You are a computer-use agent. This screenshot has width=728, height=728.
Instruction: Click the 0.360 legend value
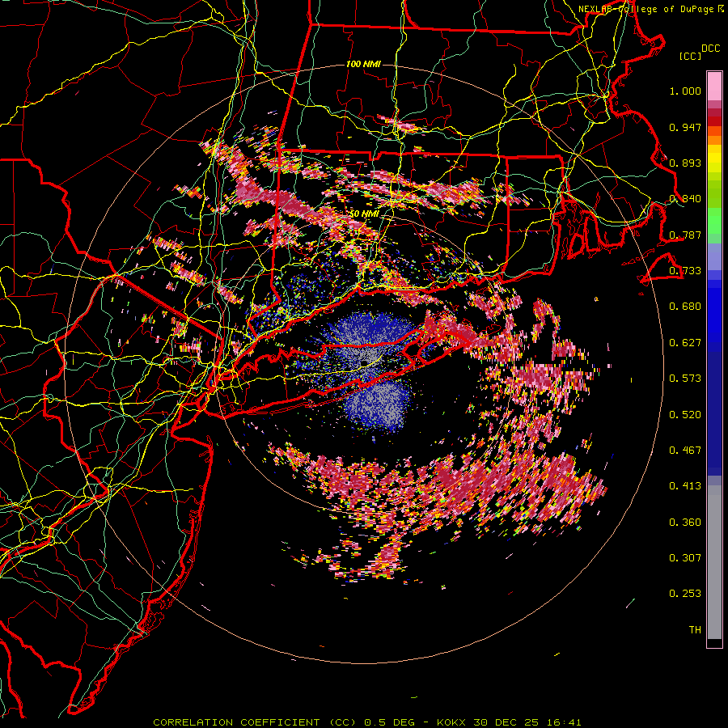tap(685, 523)
